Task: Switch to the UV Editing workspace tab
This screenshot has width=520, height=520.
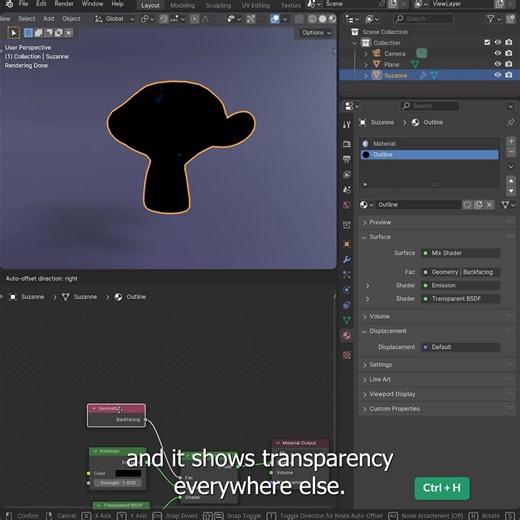Action: (256, 5)
